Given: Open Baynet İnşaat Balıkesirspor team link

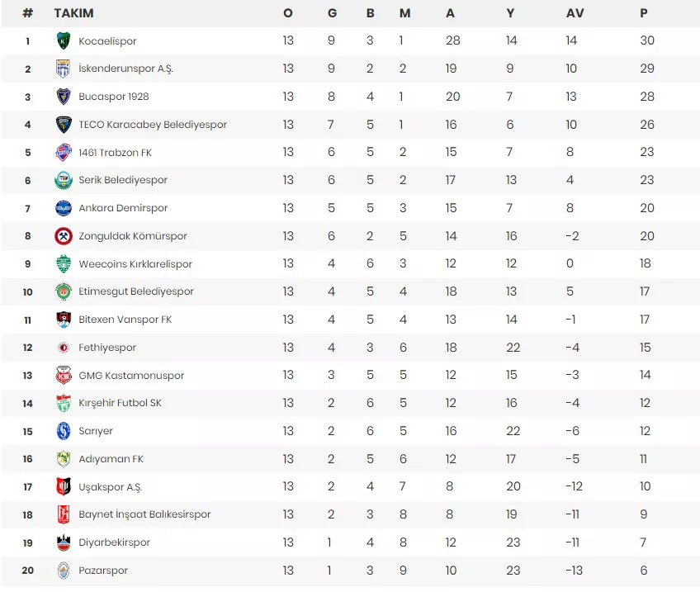Looking at the screenshot, I should [x=144, y=514].
